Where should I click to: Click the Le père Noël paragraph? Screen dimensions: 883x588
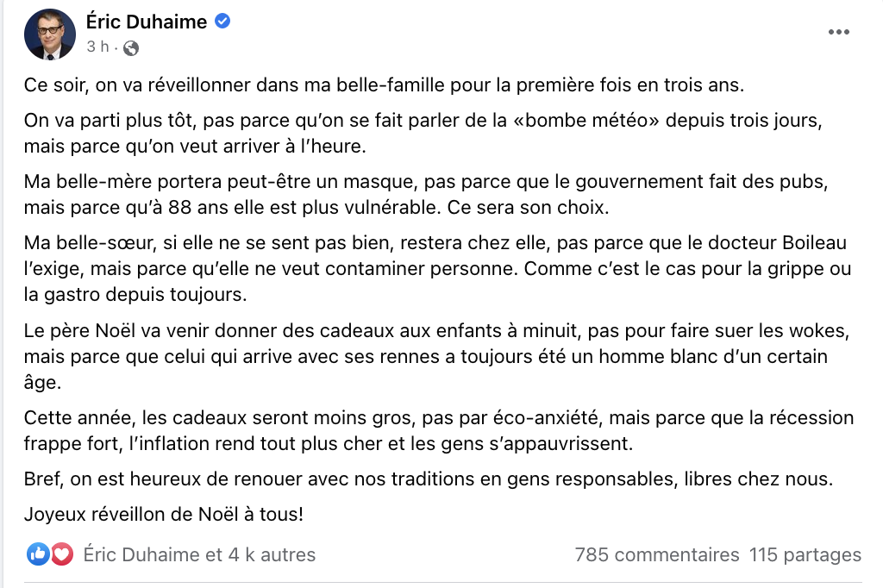436,357
